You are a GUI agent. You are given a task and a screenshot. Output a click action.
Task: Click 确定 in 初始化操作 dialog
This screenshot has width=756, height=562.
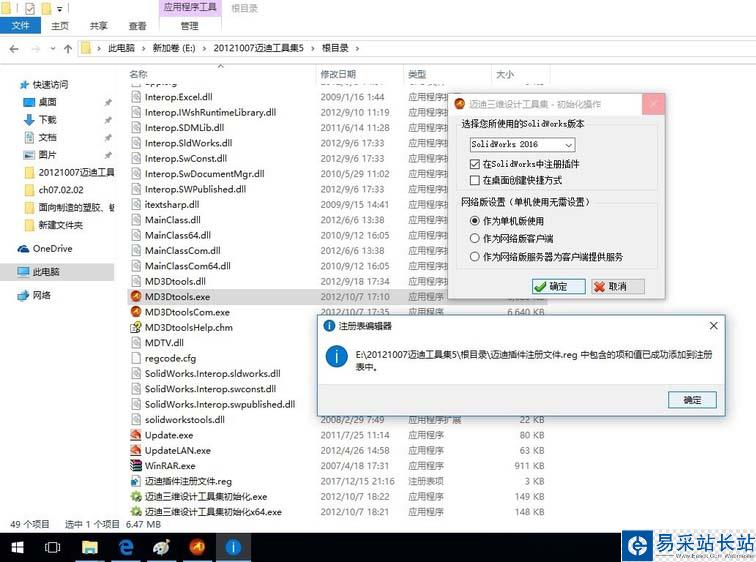[x=558, y=286]
